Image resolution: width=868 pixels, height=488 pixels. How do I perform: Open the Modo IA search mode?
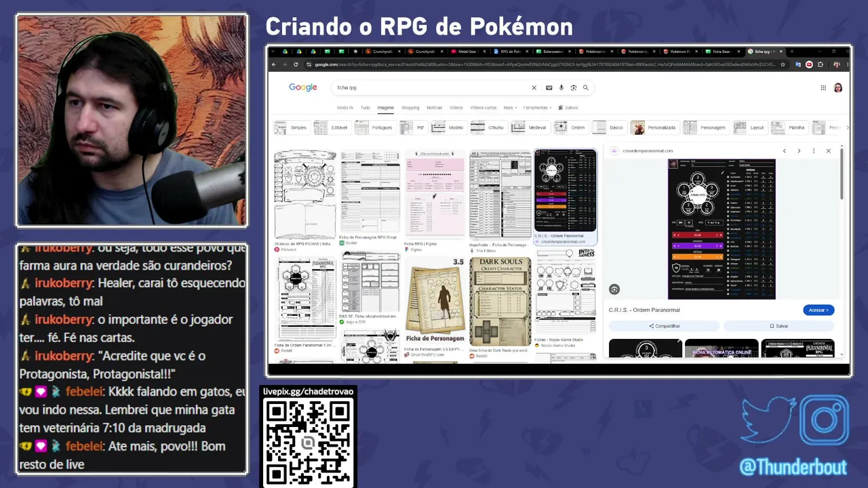click(x=345, y=108)
